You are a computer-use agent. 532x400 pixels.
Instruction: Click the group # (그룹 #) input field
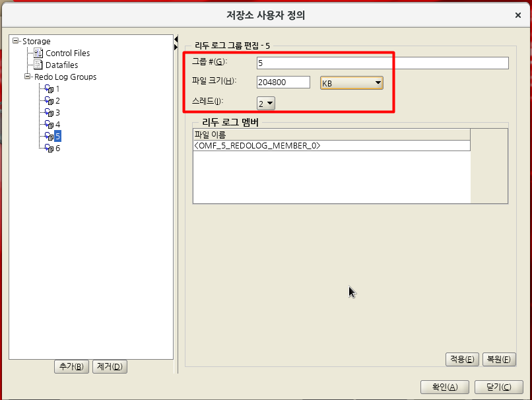pos(383,63)
